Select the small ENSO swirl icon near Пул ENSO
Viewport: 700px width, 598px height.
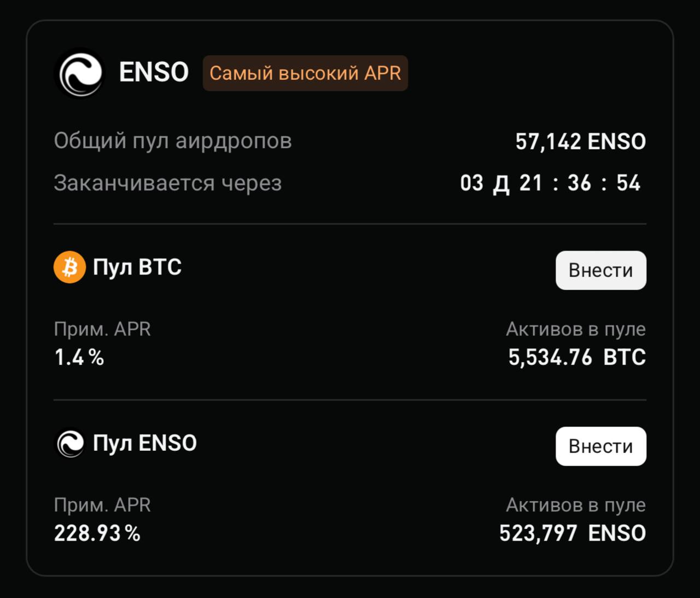[x=69, y=443]
